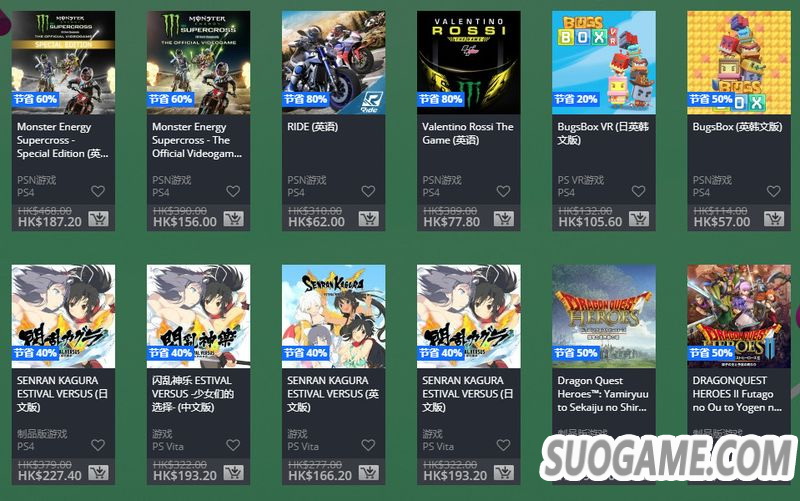
Task: Open RIDE motorcycle cover thumbnail
Action: [x=334, y=62]
